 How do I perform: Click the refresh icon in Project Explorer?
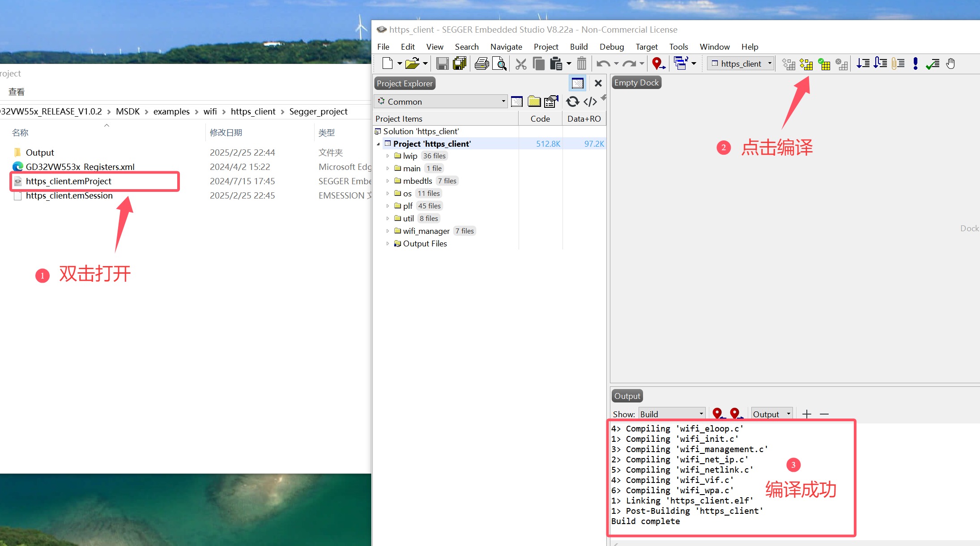572,102
